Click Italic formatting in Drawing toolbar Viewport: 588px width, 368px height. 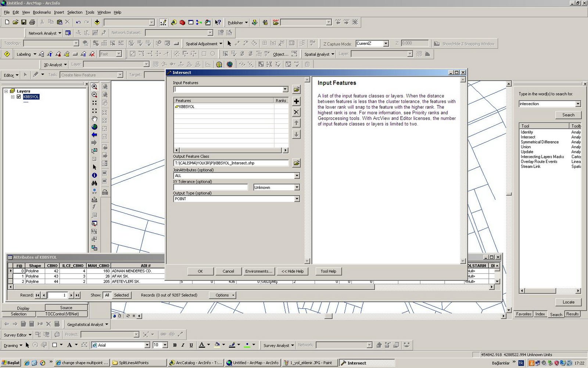pos(183,345)
